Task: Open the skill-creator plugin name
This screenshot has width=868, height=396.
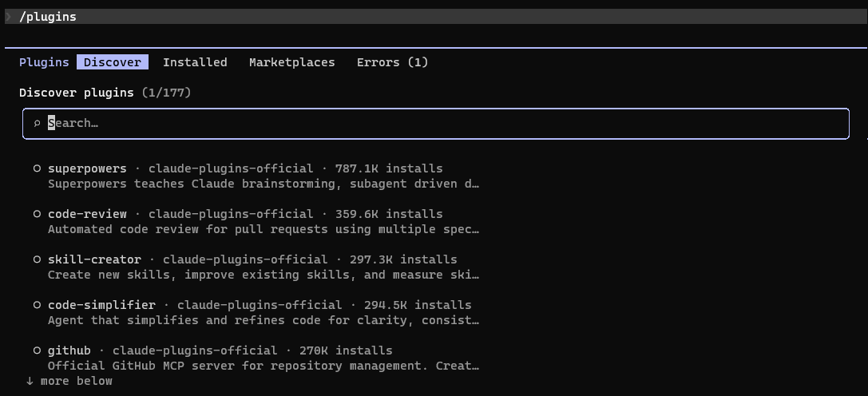Action: (x=94, y=259)
